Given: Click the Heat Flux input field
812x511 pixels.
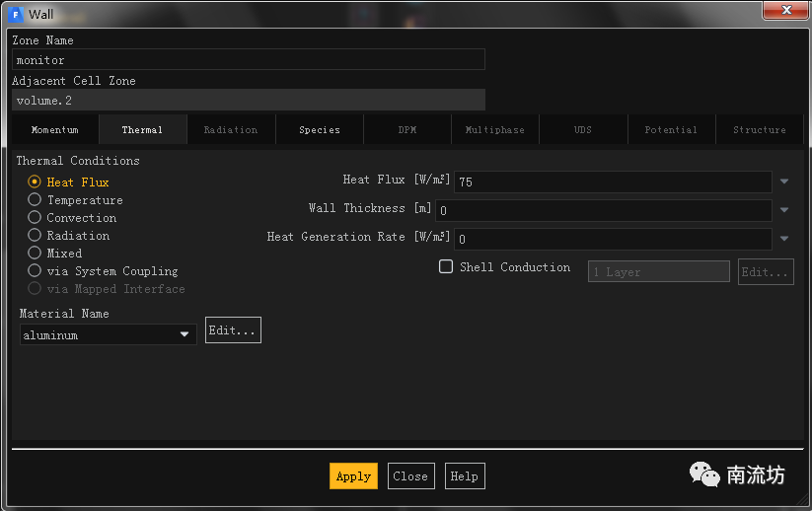Looking at the screenshot, I should (x=612, y=182).
